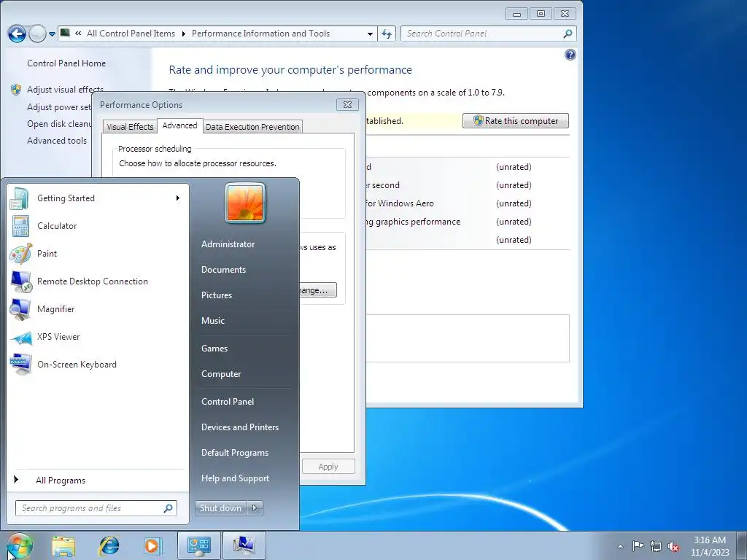Click Rate this computer button

click(x=516, y=121)
